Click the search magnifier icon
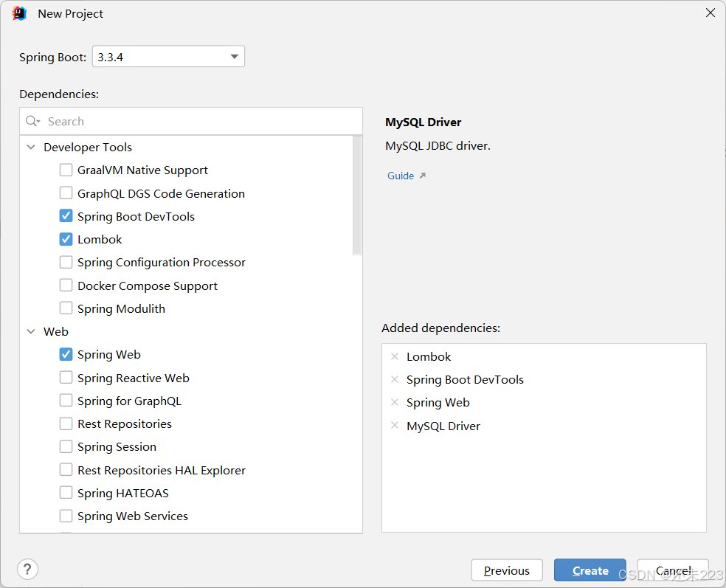 click(x=32, y=122)
